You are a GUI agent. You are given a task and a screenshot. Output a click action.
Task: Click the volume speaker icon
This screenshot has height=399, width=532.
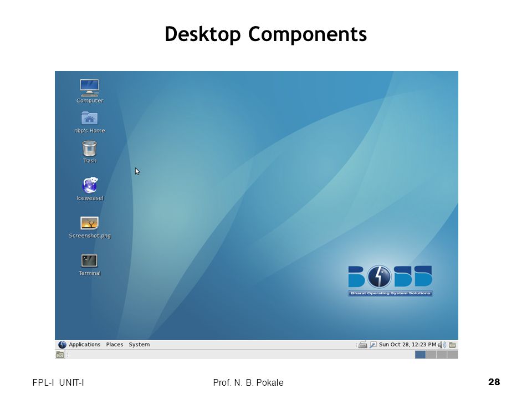(442, 345)
